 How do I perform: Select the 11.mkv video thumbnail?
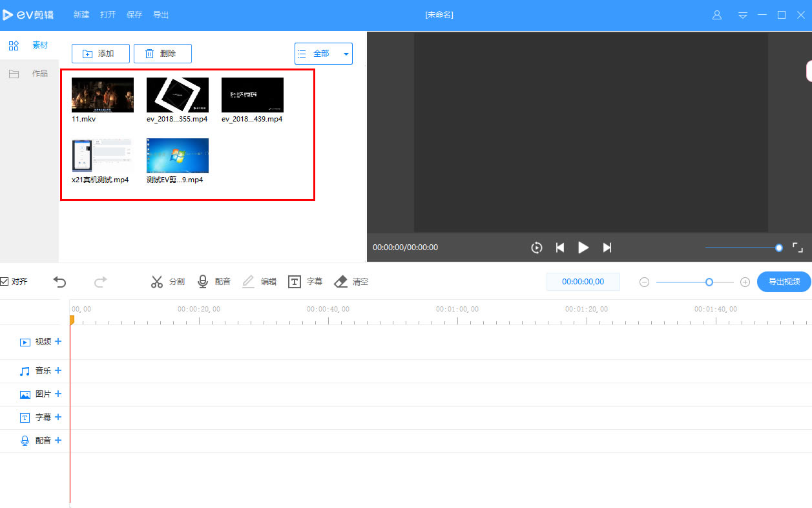[x=103, y=95]
